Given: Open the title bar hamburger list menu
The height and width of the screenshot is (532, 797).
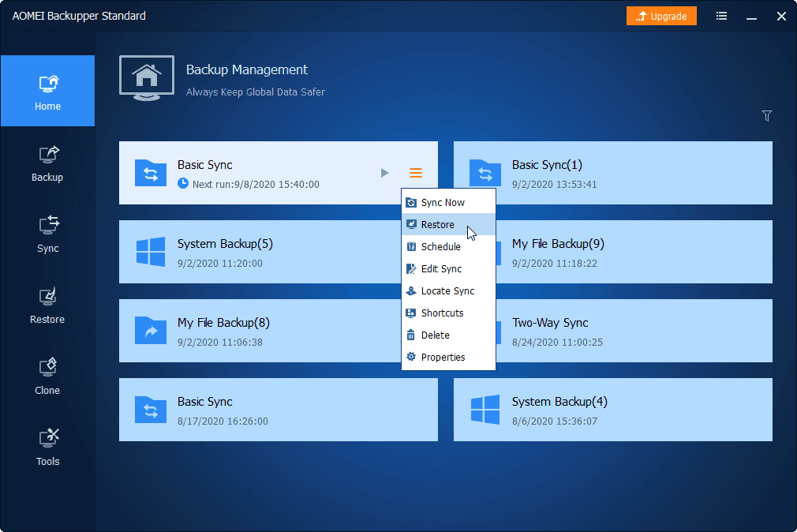Looking at the screenshot, I should (x=721, y=16).
